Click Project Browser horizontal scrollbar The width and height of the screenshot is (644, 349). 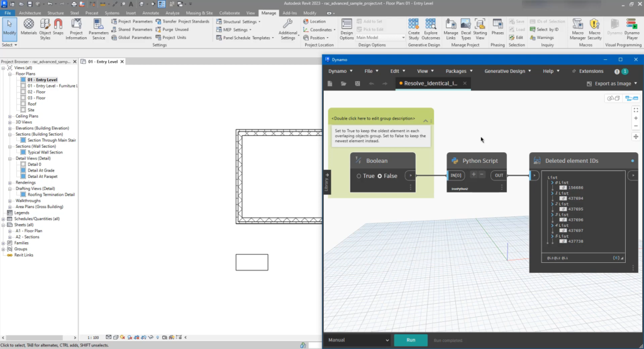click(x=39, y=338)
